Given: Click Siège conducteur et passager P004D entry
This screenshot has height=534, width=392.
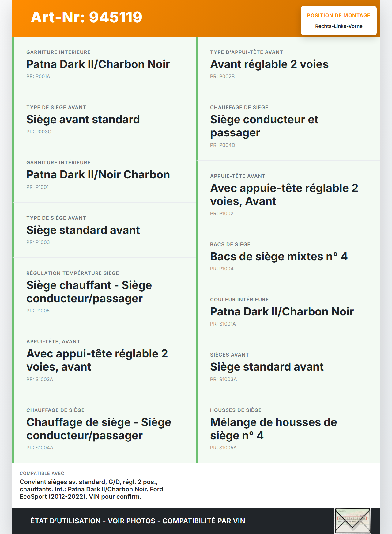Looking at the screenshot, I should tap(288, 126).
